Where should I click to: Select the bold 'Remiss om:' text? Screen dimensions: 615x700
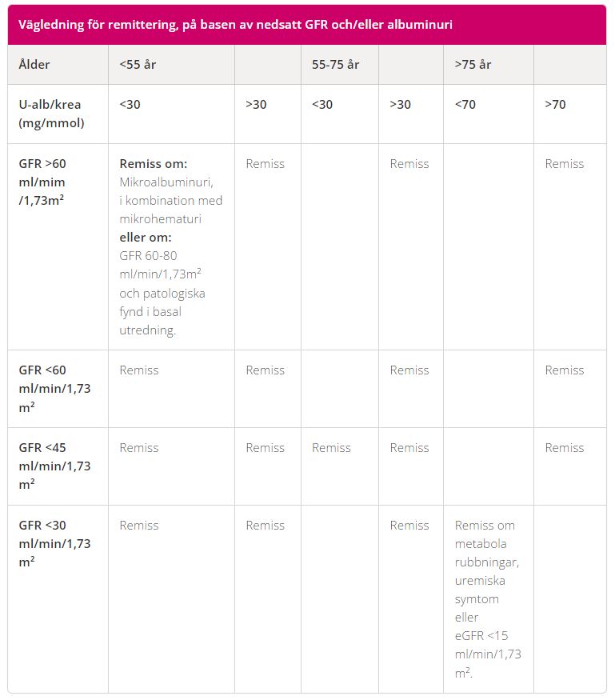point(153,163)
